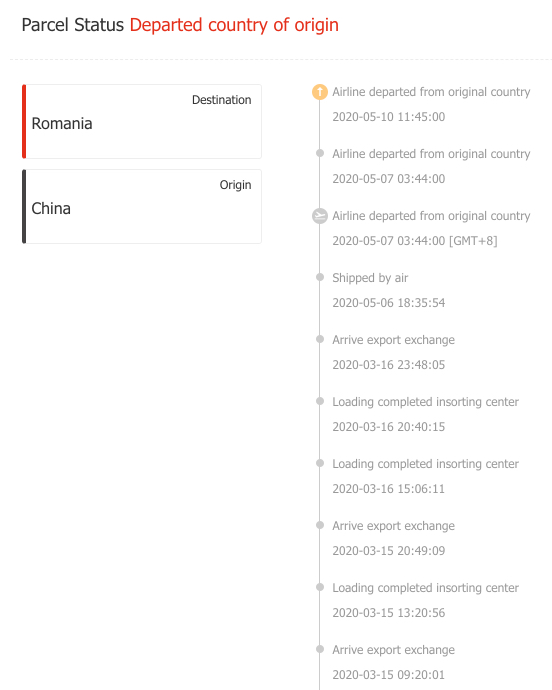The image size is (552, 690).
Task: Click the gray airplane departure icon
Action: (320, 216)
